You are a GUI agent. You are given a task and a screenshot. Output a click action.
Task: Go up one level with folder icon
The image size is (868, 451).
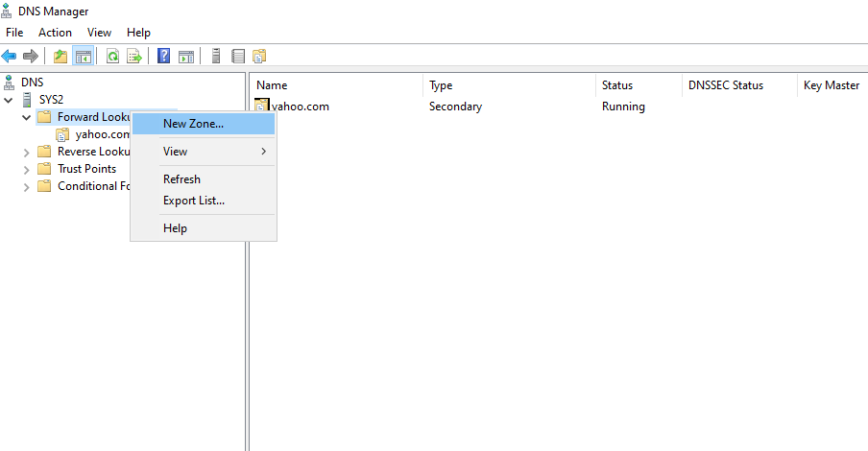click(x=60, y=56)
